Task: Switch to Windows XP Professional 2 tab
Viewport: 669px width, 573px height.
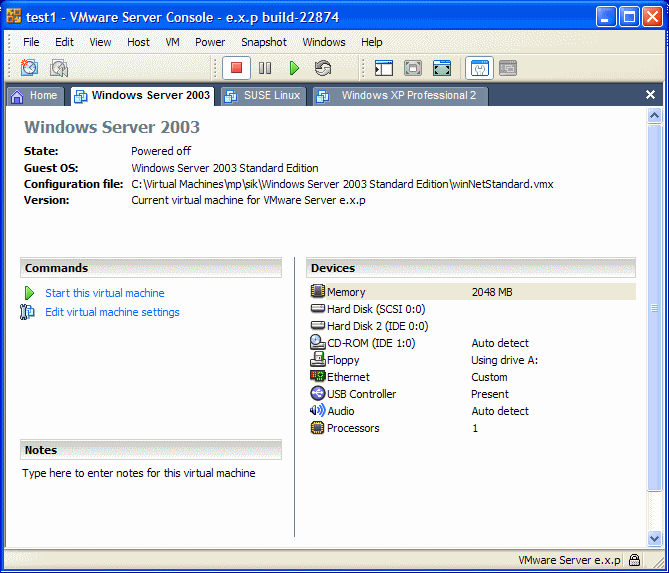Action: [x=401, y=96]
